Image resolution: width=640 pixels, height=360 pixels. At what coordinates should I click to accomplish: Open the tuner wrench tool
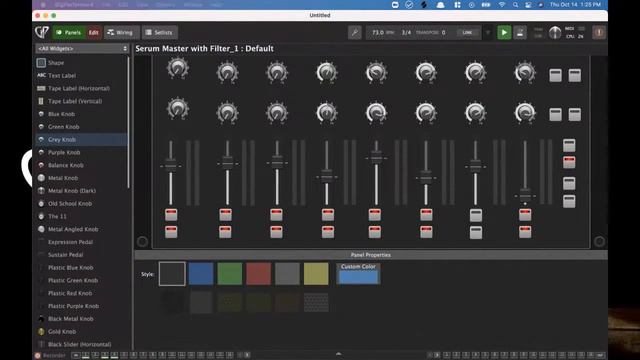click(x=355, y=32)
